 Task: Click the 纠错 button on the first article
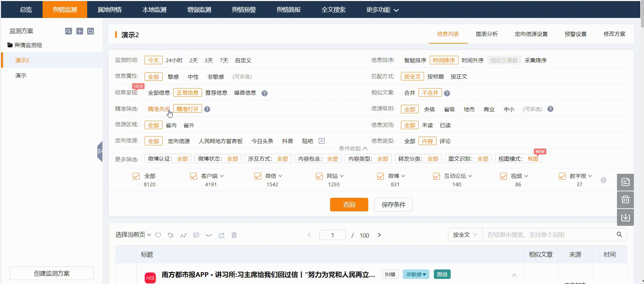click(390, 274)
